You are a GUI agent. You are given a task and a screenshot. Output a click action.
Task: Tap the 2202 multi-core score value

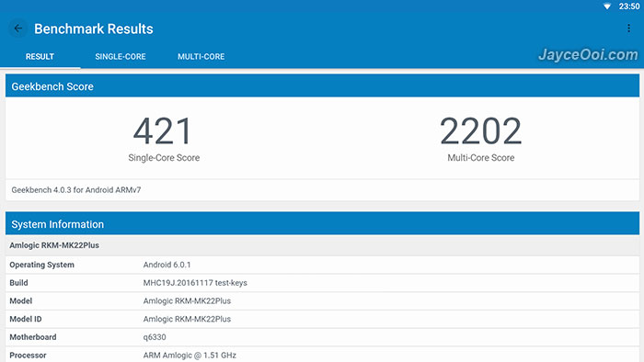[480, 131]
